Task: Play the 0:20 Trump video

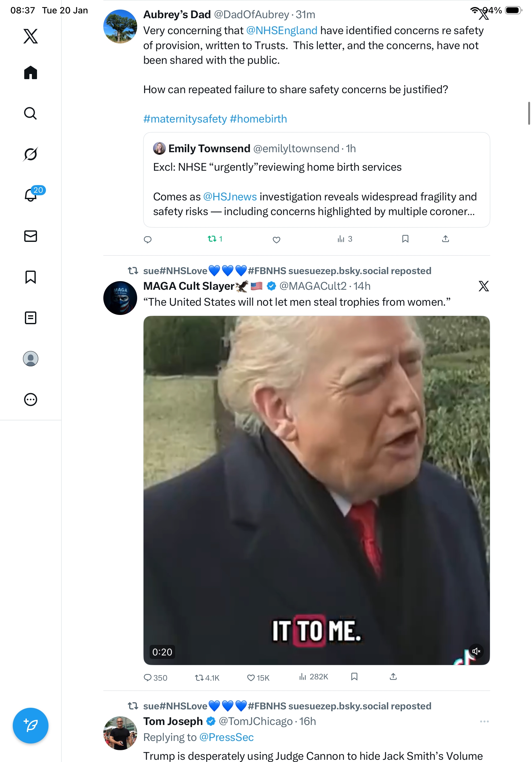Action: coord(316,490)
